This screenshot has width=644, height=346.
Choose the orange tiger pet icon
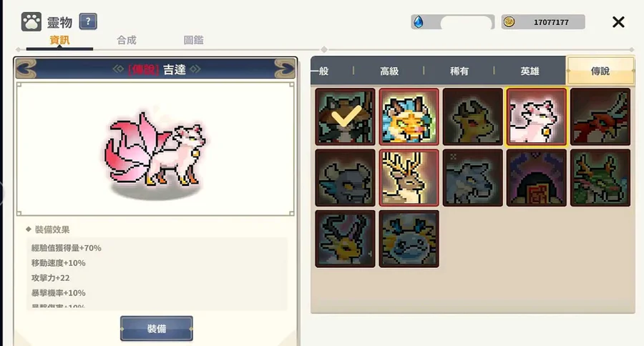coord(409,117)
